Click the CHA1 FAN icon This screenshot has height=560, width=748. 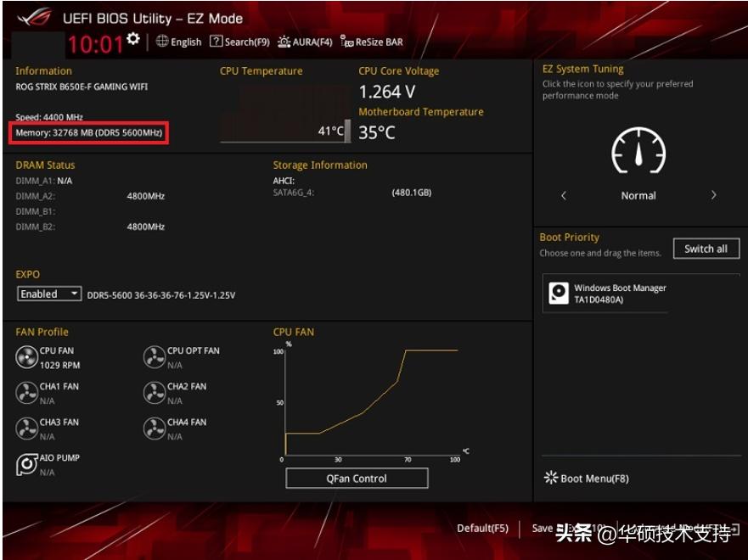pos(26,393)
